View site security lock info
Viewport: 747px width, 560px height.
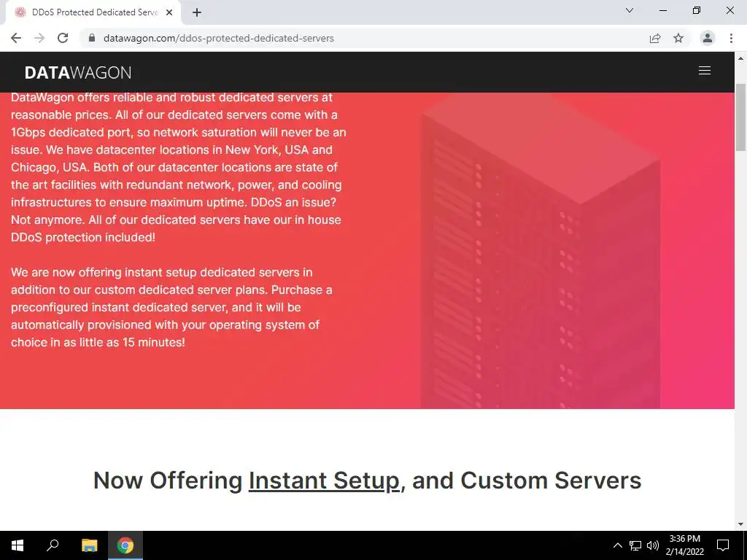coord(92,38)
